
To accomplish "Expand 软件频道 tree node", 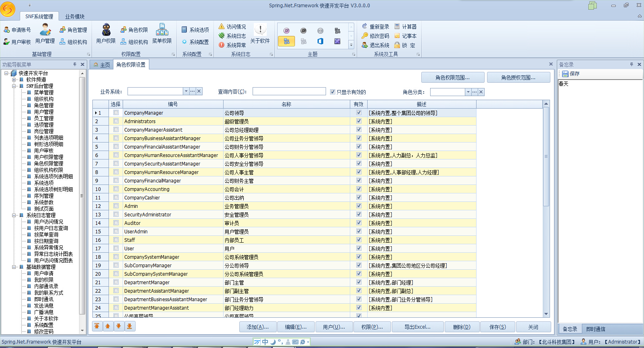I will point(14,80).
